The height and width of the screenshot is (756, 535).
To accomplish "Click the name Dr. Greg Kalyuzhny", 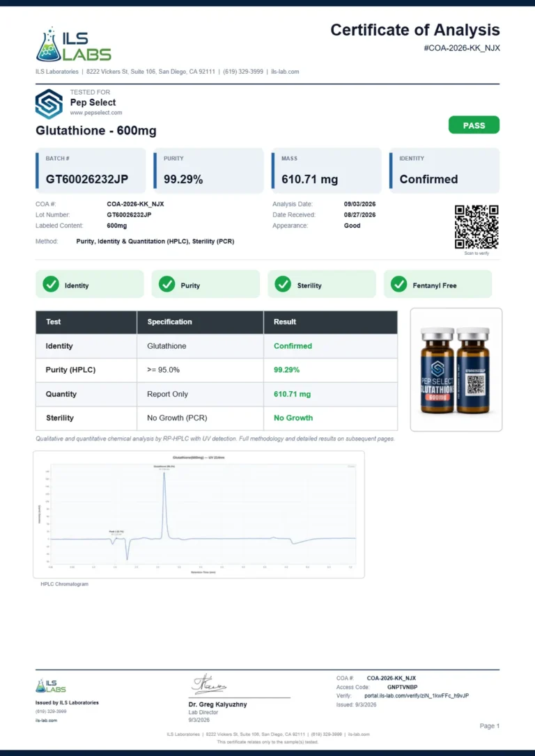I will coord(217,704).
